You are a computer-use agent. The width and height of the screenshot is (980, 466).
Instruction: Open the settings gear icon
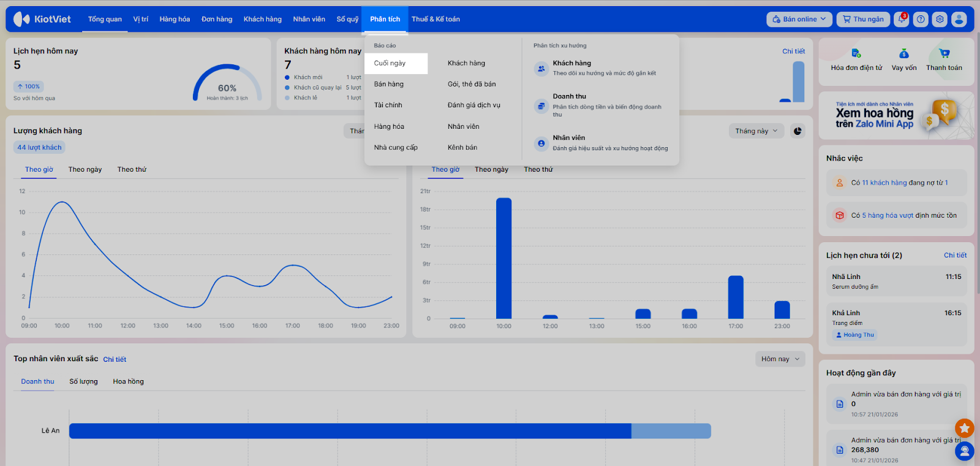[x=940, y=19]
